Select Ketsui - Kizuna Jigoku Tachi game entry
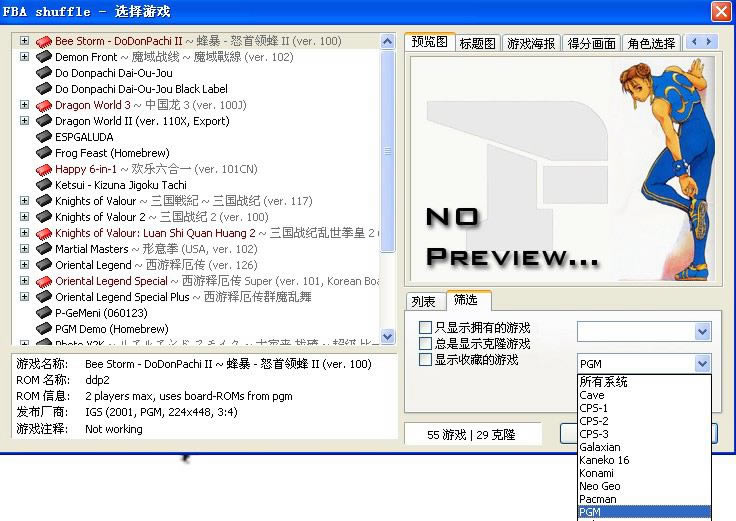 (120, 185)
